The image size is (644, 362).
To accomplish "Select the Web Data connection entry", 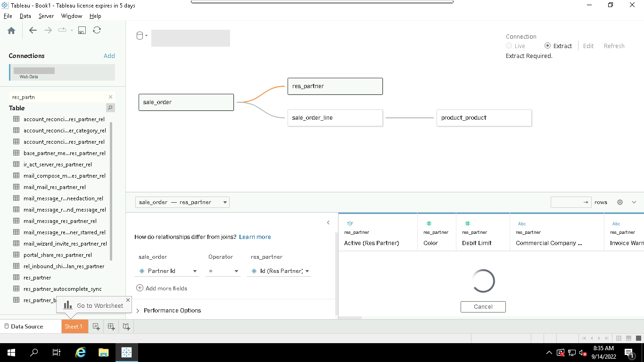I will 62,73.
